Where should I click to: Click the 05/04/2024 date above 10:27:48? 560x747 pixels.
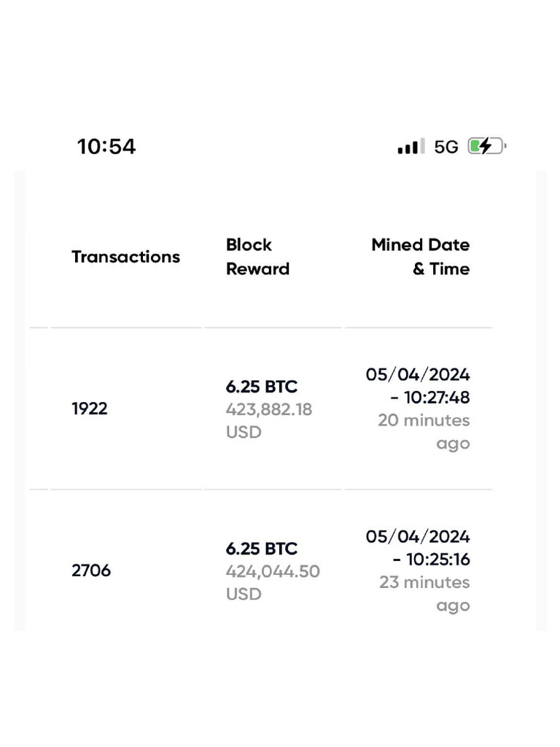418,375
